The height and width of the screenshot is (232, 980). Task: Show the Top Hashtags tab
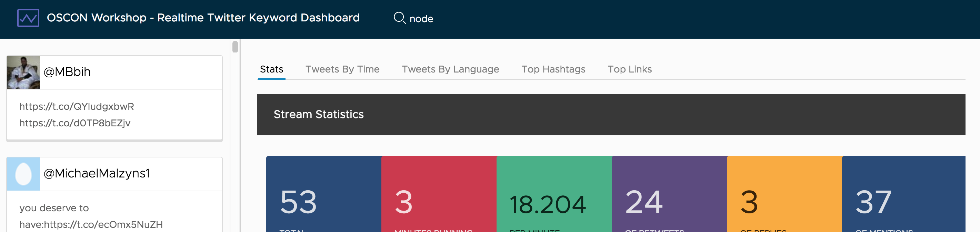point(553,69)
